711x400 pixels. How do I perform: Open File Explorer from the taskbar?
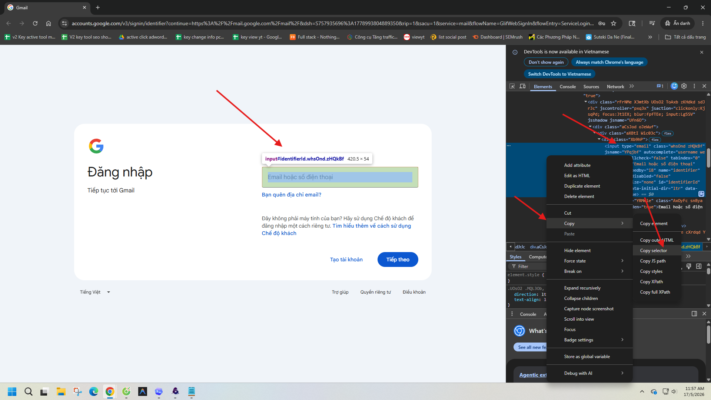click(x=61, y=391)
